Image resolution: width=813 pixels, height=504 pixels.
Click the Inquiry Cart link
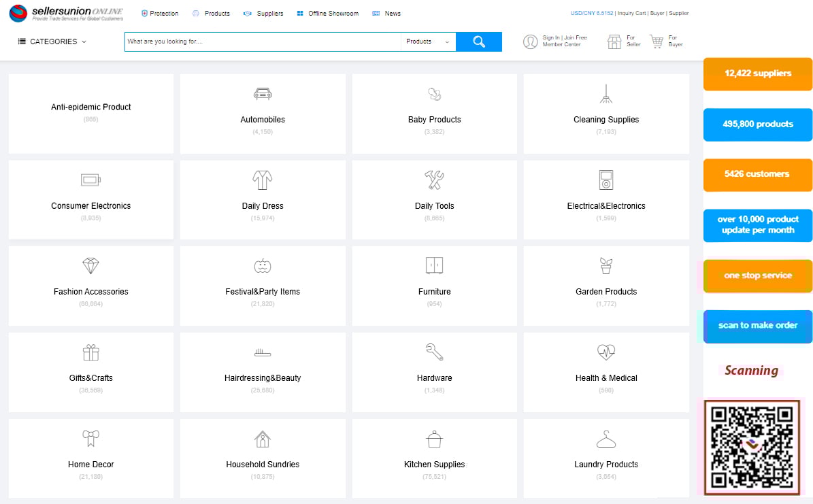[x=631, y=13]
